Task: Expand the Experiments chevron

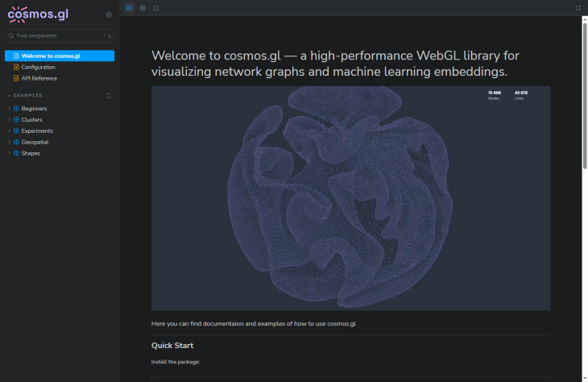Action: click(x=10, y=131)
